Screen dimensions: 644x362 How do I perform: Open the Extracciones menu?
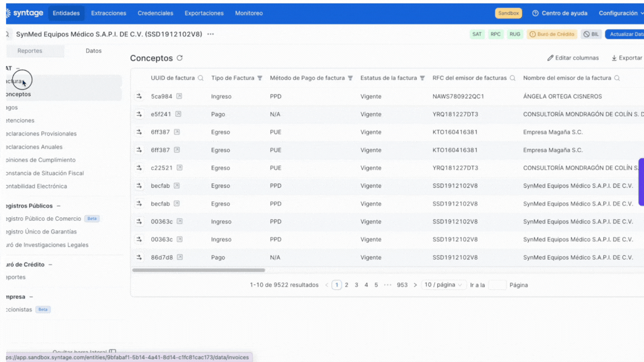click(108, 13)
